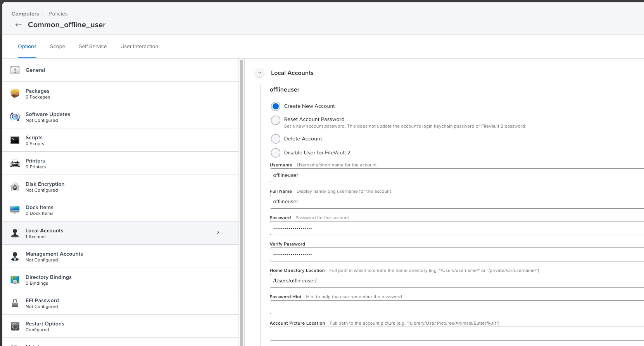Open the General payload row
The width and height of the screenshot is (644, 346).
[x=120, y=70]
